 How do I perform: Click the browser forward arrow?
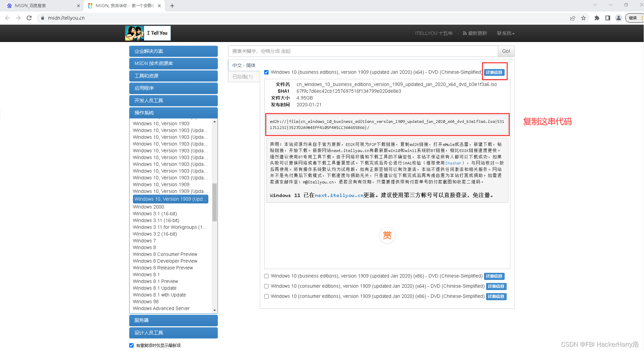(x=18, y=18)
